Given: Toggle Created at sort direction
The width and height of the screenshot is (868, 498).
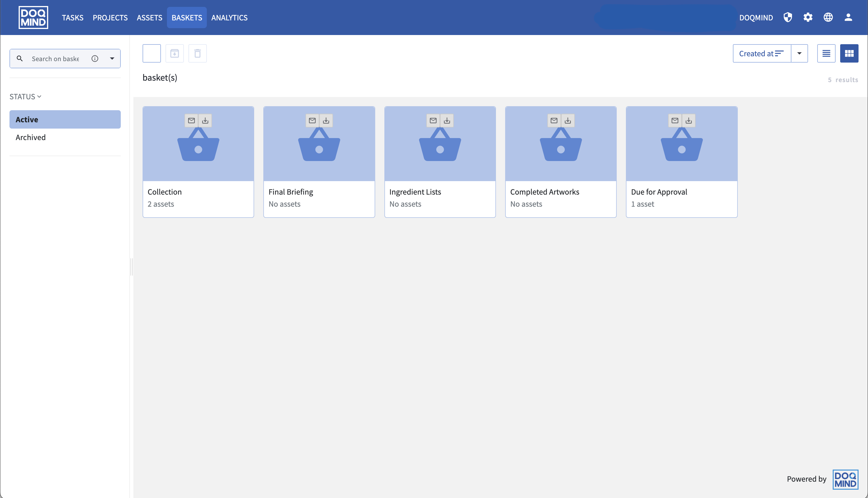Looking at the screenshot, I should (x=761, y=53).
